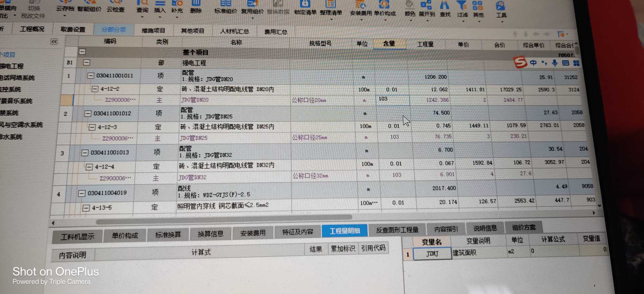The image size is (644, 294).
Task: Collapse item 030411001013
Action: 85,152
